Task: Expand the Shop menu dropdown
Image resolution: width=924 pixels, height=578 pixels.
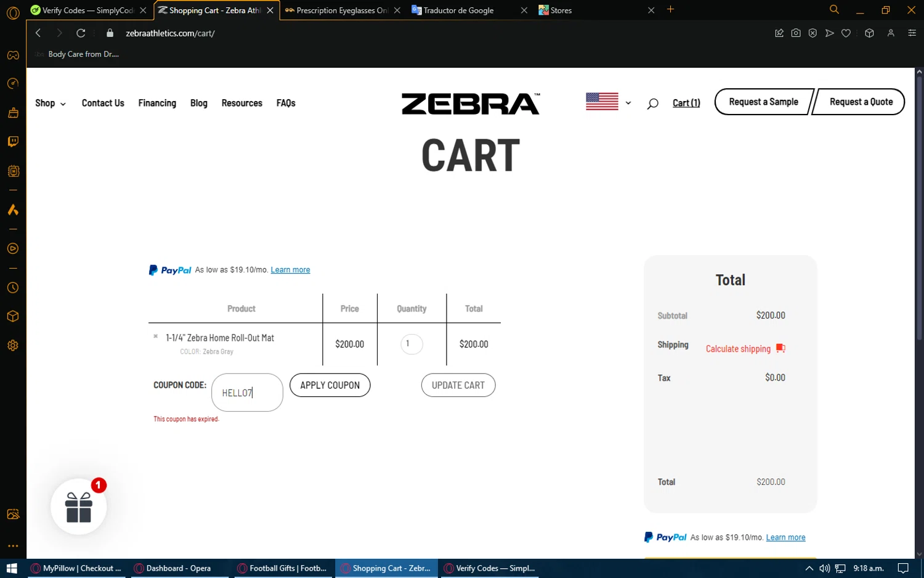Action: pos(51,103)
